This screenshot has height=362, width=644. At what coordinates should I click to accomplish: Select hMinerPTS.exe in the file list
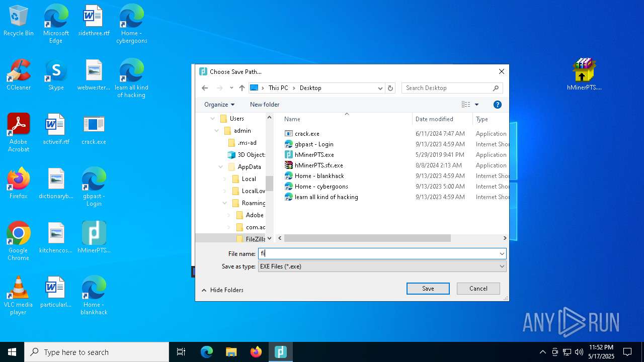(x=314, y=155)
